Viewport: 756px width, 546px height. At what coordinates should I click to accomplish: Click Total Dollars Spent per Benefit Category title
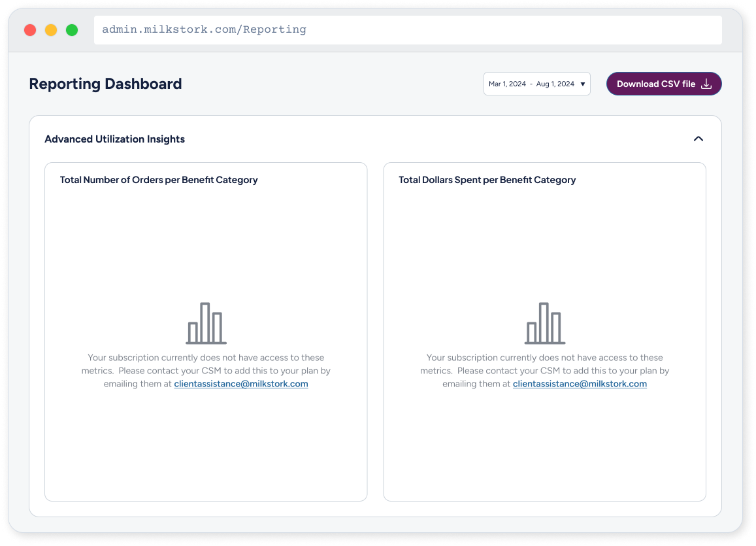(487, 180)
